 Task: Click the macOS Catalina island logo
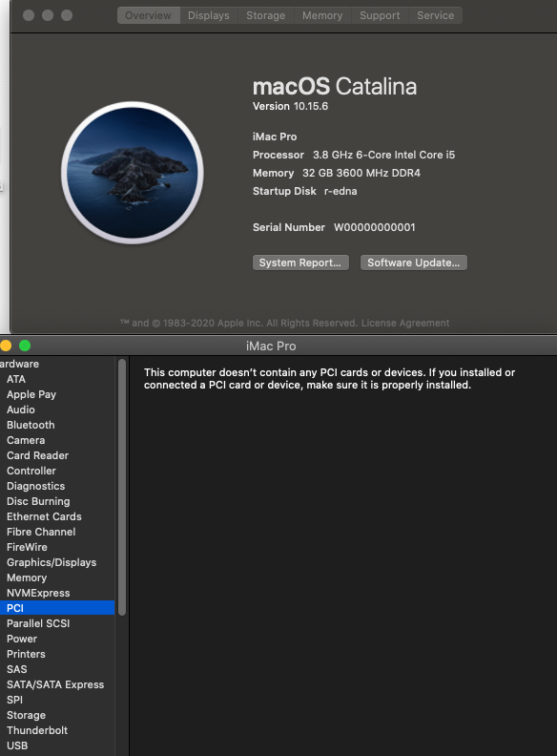(133, 173)
